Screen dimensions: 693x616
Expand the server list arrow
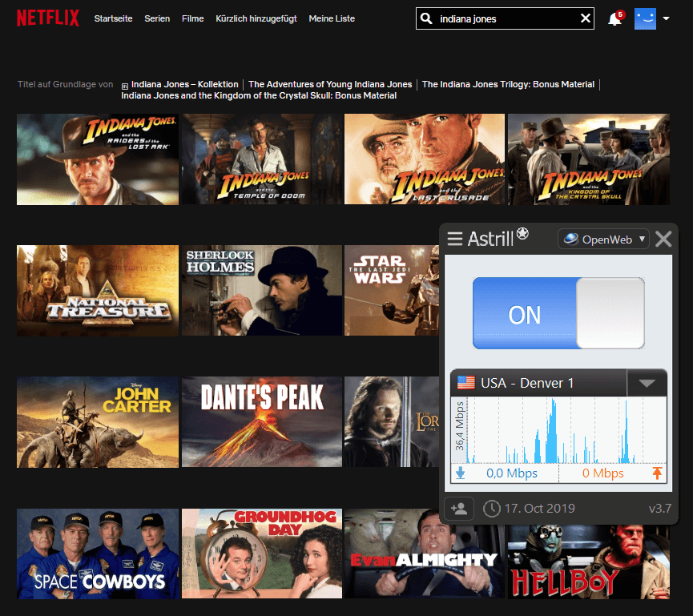tap(647, 383)
